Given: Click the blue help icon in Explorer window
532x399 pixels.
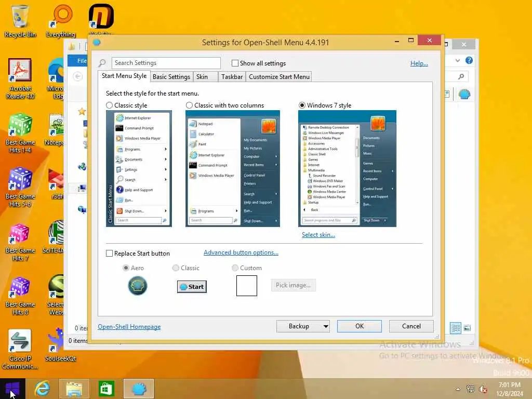Looking at the screenshot, I should click(x=469, y=60).
